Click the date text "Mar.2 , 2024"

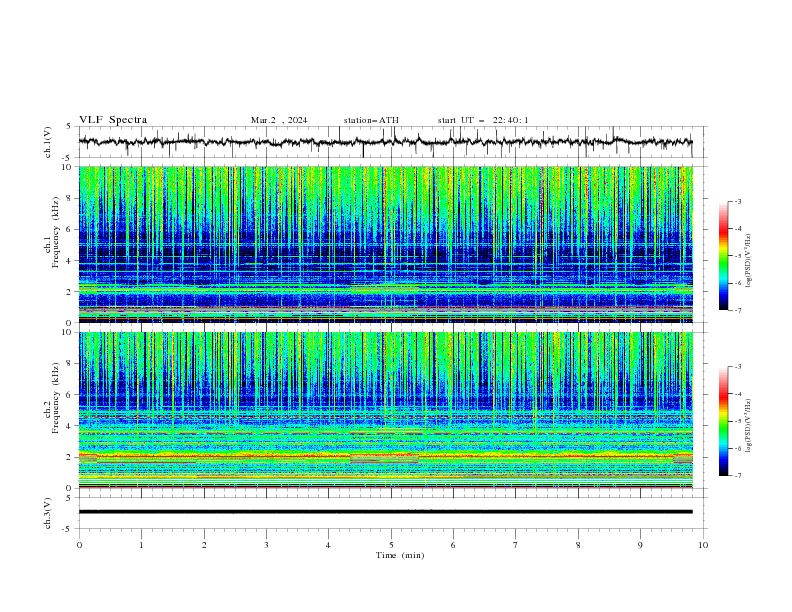(279, 120)
